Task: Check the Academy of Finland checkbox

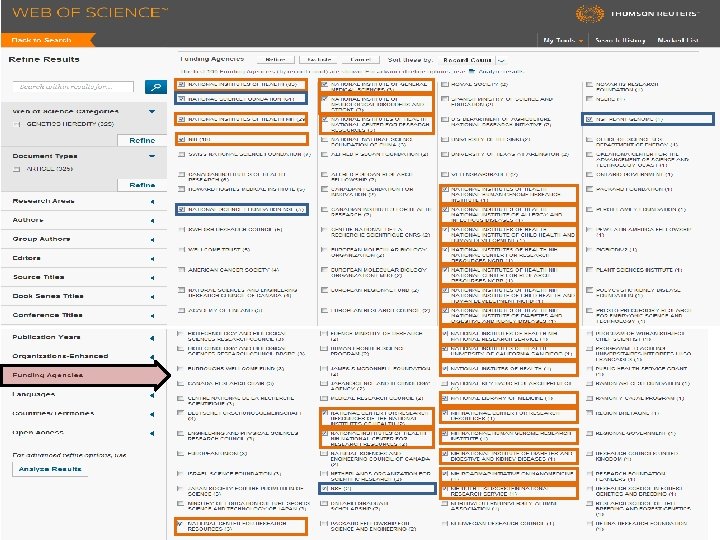Action: pyautogui.click(x=181, y=310)
